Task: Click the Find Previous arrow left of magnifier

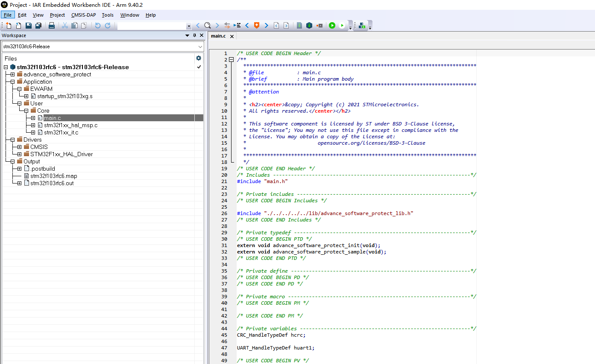Action: 198,26
